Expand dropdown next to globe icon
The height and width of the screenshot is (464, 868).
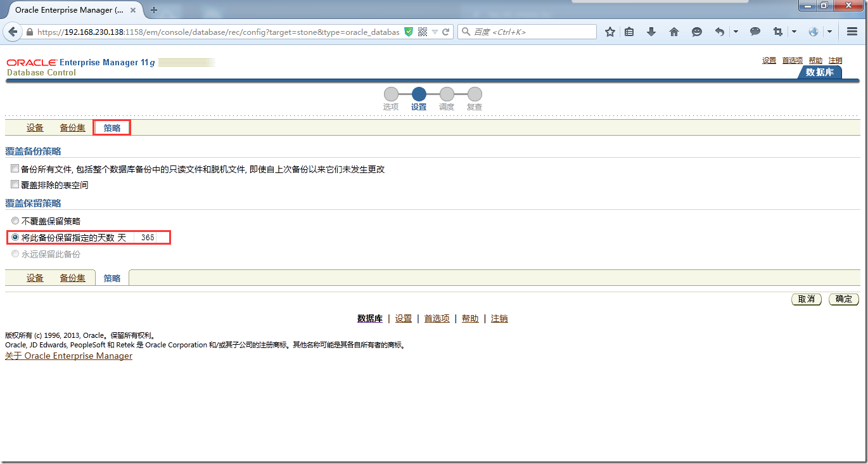click(x=829, y=32)
